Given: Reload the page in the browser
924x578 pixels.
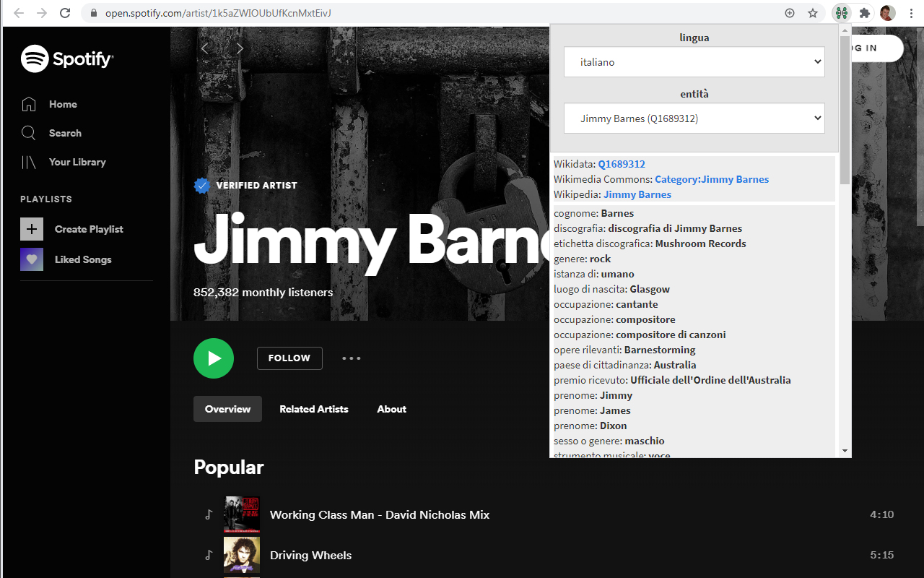Looking at the screenshot, I should 65,13.
